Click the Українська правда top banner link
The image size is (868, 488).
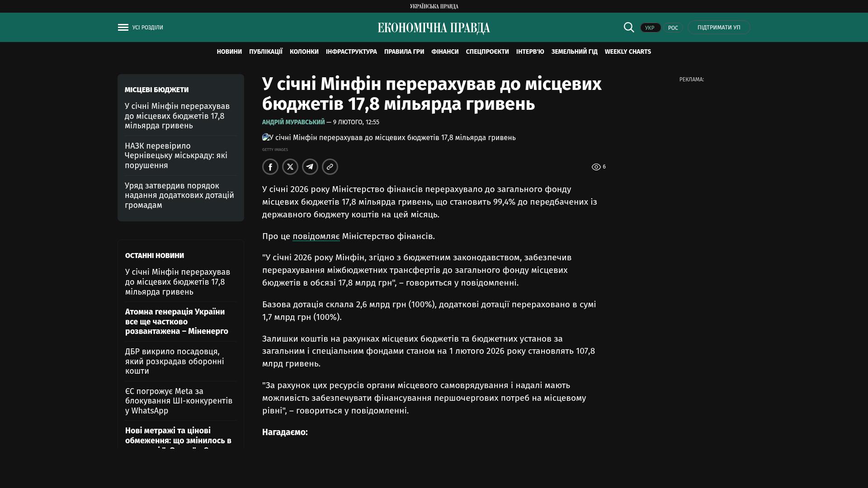[434, 6]
